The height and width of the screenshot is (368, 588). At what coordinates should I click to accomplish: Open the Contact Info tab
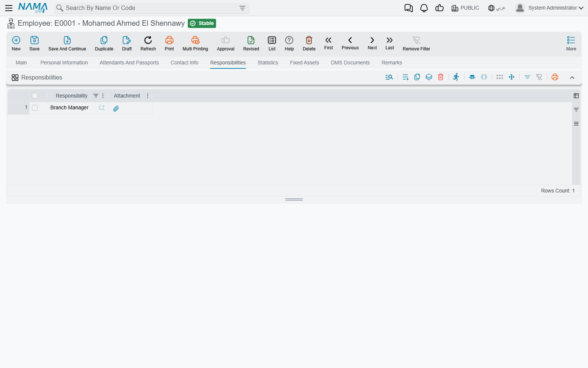[184, 63]
